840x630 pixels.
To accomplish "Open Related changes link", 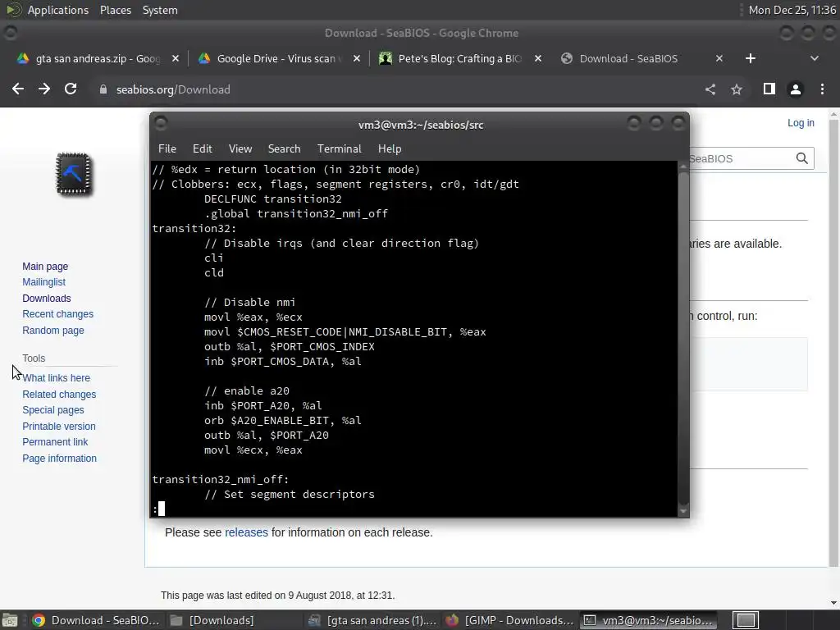I will coord(59,395).
